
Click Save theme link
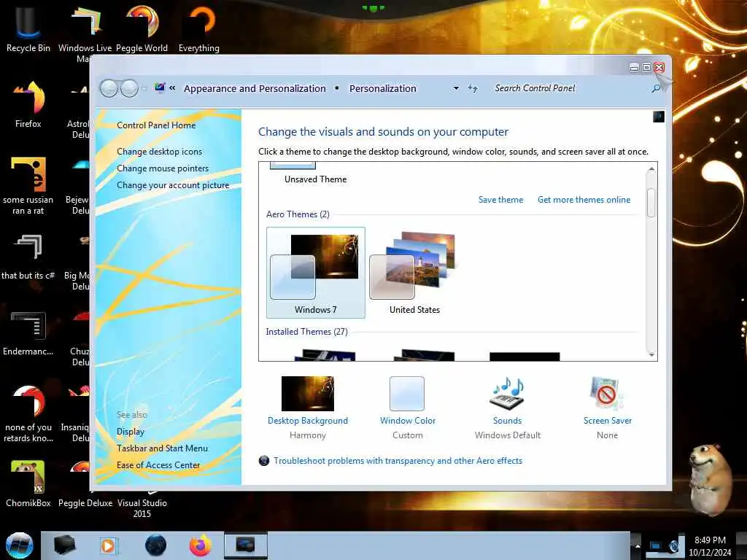pos(500,200)
